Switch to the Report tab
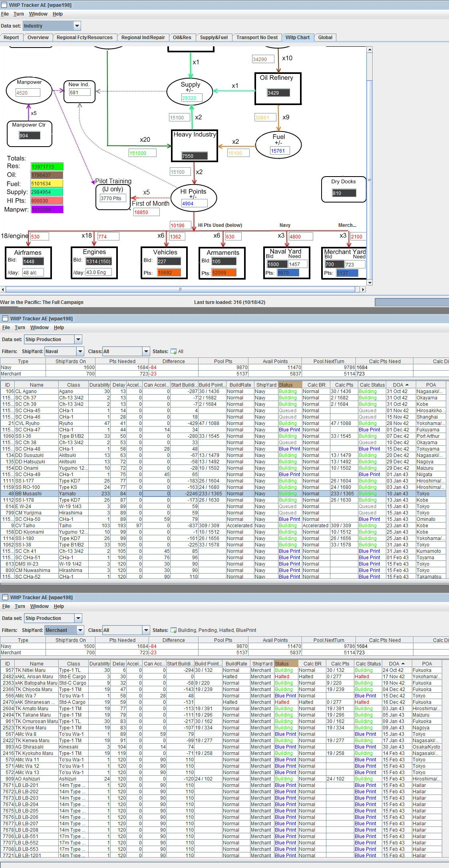The width and height of the screenshot is (449, 868). [x=11, y=38]
